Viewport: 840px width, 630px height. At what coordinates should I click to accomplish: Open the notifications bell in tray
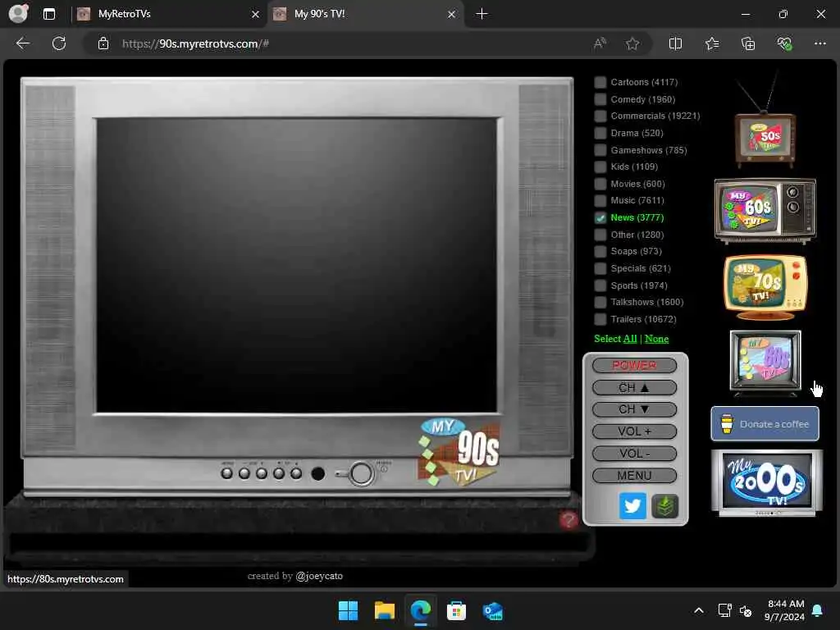tap(818, 610)
